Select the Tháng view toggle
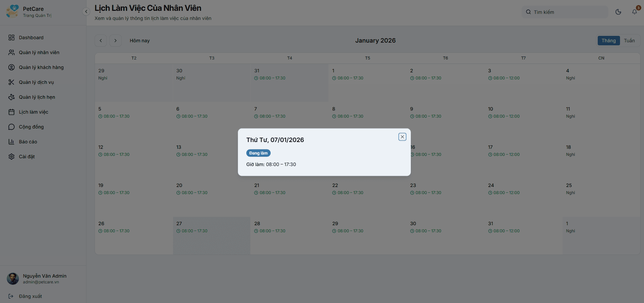This screenshot has width=644, height=303. pos(609,41)
